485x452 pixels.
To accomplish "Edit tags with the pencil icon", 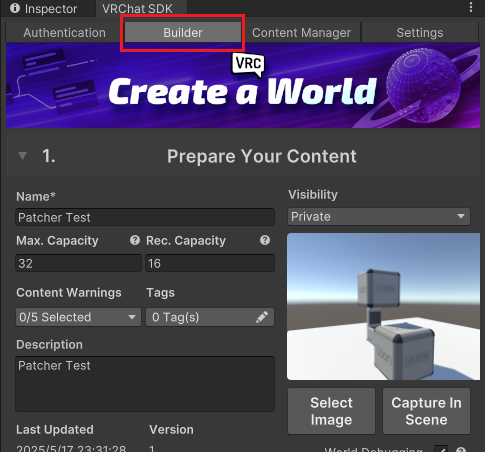I will point(262,317).
